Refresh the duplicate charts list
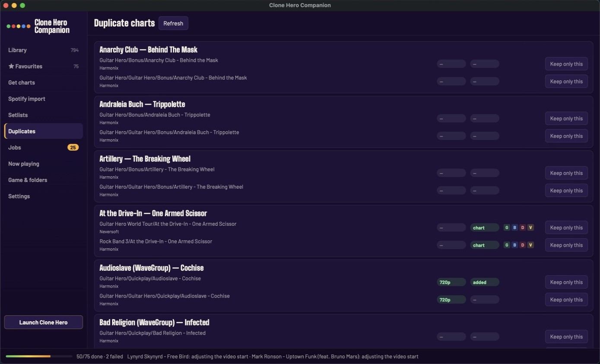 tap(173, 23)
